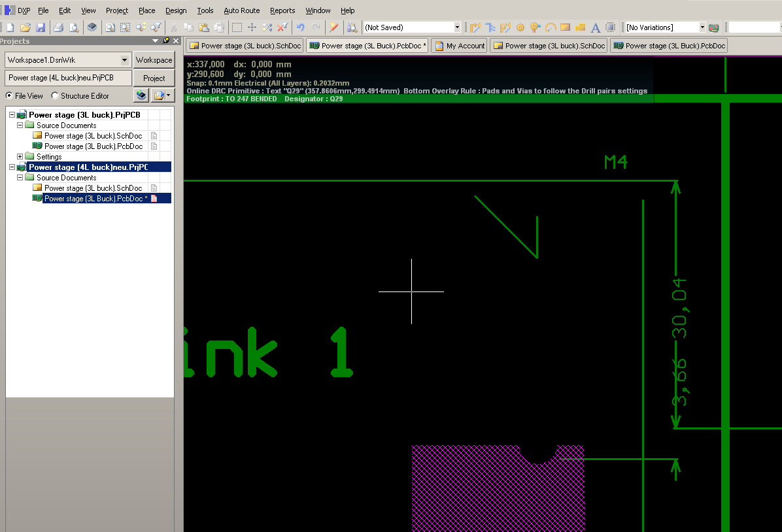Click the zoom area toolbar icon
782x532 pixels.
(x=125, y=27)
